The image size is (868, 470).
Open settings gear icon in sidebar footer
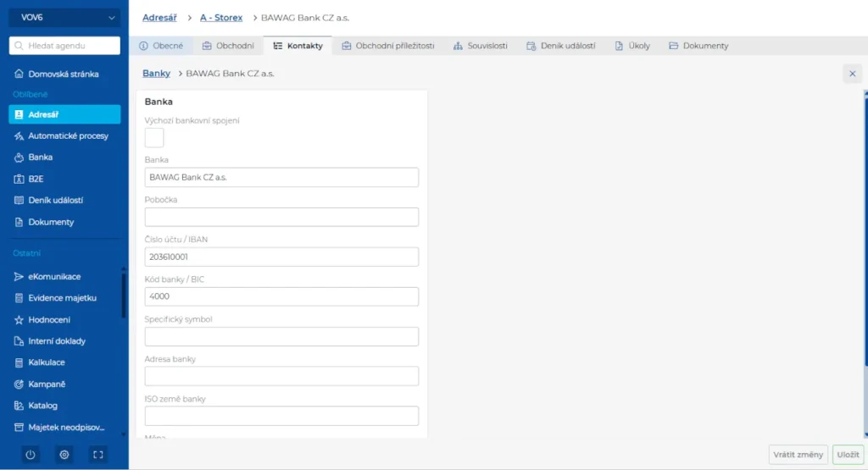[x=64, y=455]
